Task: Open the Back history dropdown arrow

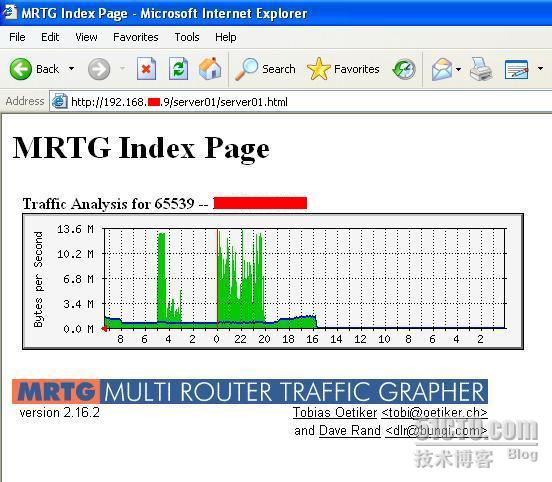Action: (71, 68)
